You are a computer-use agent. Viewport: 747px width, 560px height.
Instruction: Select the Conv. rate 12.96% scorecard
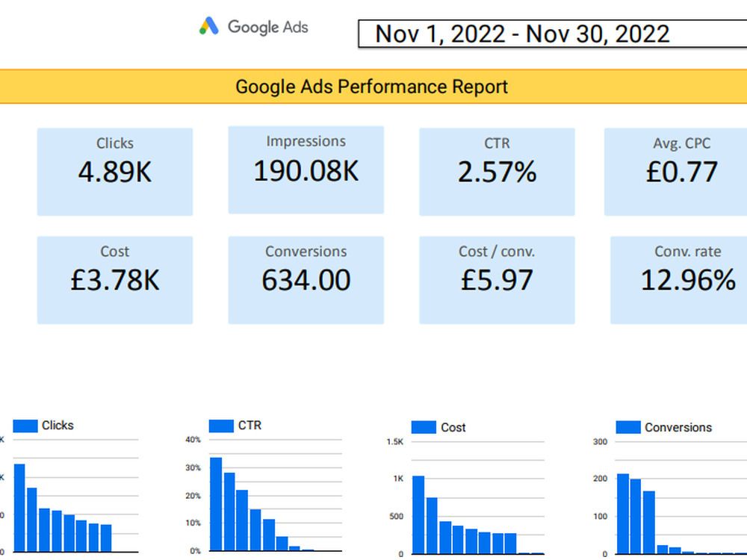(x=679, y=280)
